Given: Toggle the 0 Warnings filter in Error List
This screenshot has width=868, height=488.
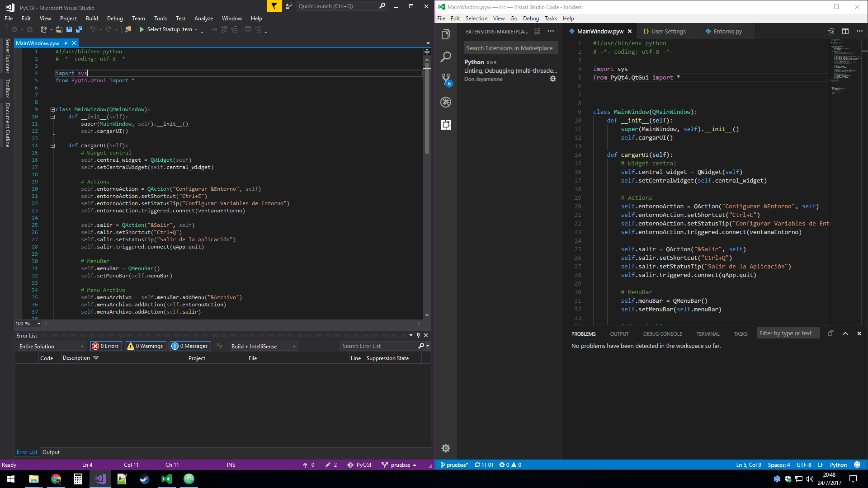Looking at the screenshot, I should (x=146, y=346).
